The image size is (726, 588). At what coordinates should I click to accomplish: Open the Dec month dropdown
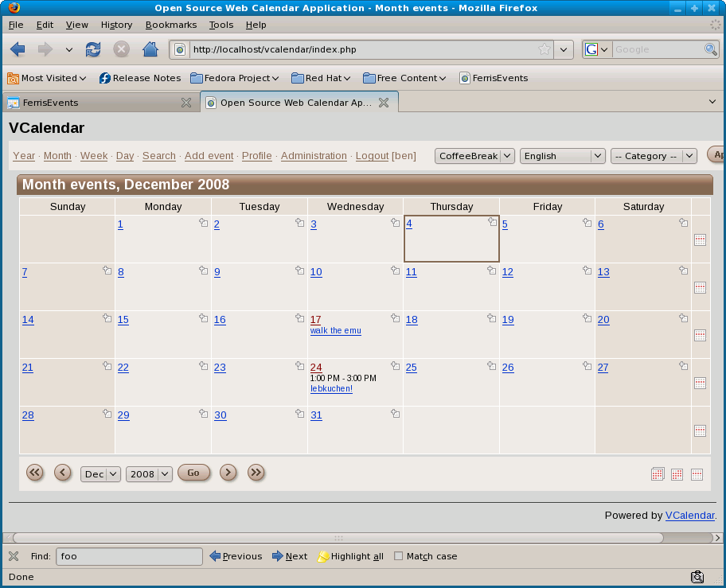coord(100,474)
